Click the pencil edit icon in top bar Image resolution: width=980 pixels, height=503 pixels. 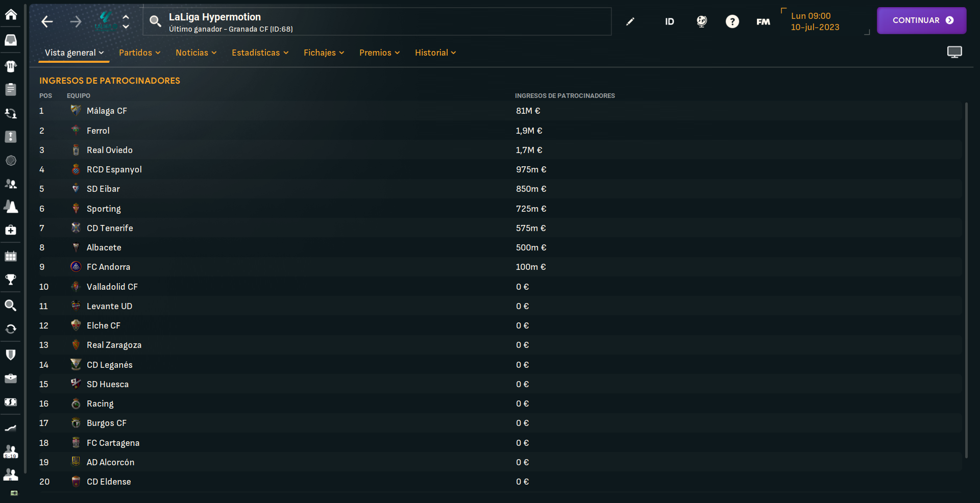(630, 21)
